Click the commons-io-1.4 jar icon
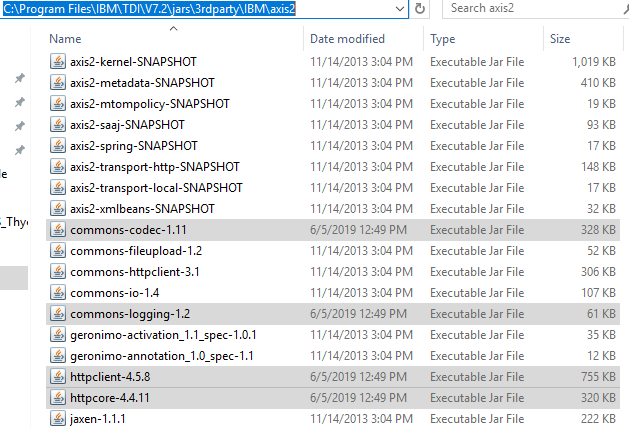Screen dimensions: 629x428 [x=58, y=293]
